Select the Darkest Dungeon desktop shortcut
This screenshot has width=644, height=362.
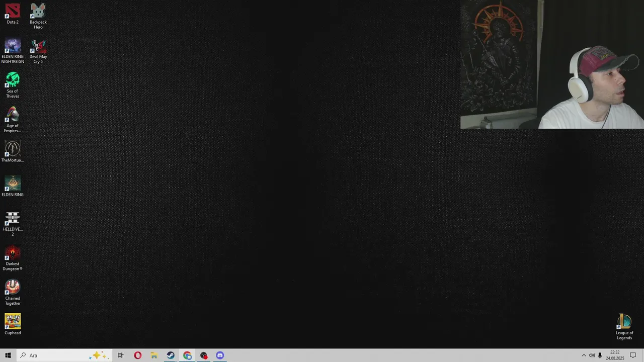coord(13,258)
